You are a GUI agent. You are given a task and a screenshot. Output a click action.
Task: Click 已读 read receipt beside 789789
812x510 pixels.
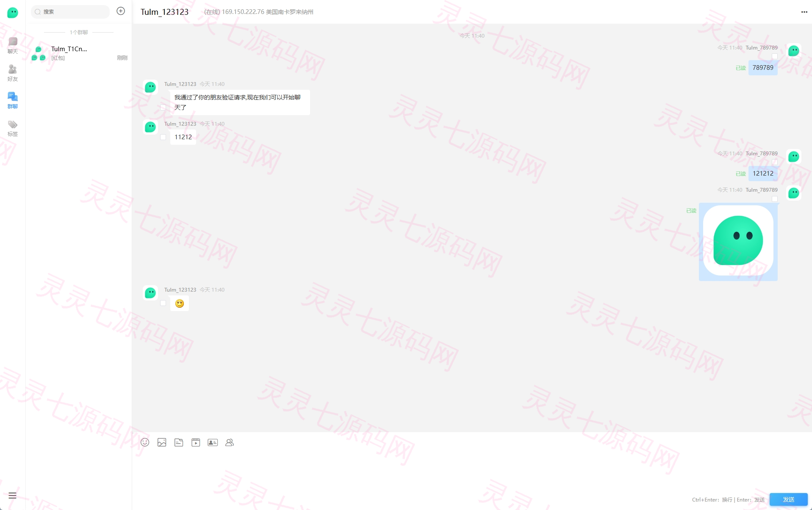click(740, 68)
